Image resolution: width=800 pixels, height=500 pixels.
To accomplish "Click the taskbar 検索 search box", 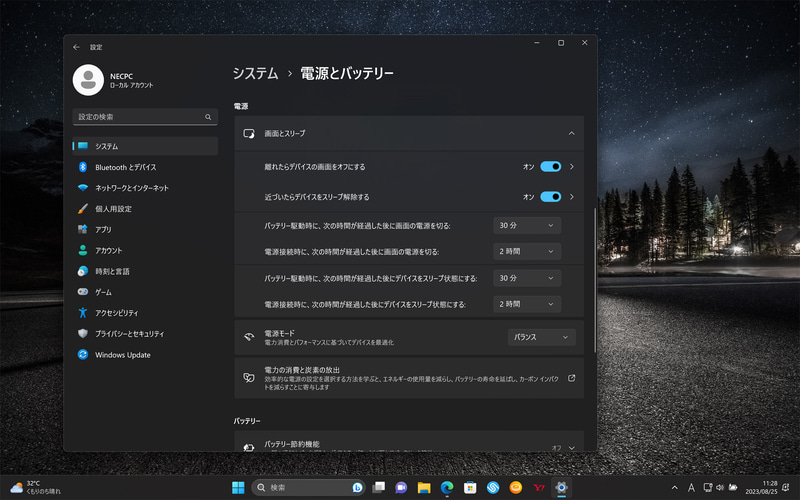I will 308,488.
